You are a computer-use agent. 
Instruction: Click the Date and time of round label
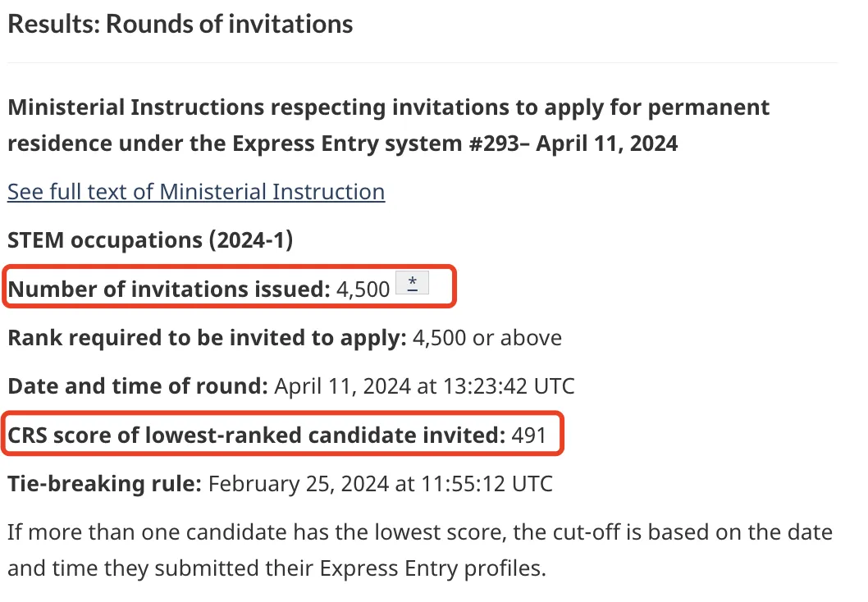[x=138, y=386]
